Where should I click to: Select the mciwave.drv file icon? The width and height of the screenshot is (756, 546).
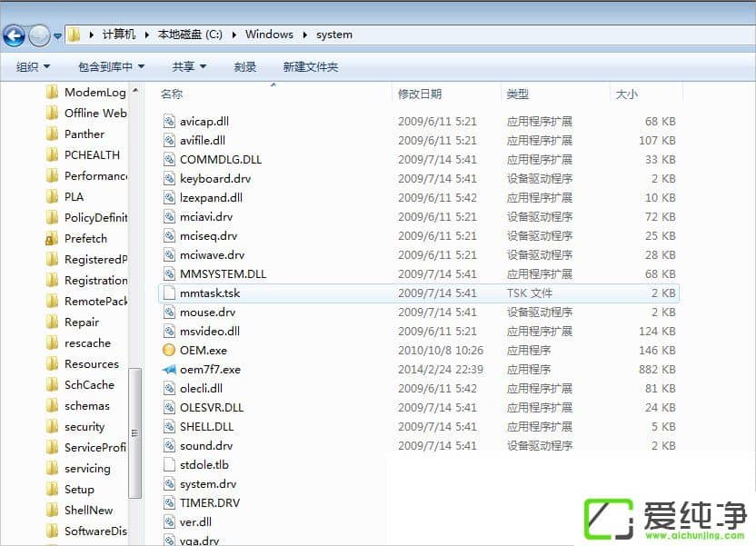pos(169,254)
